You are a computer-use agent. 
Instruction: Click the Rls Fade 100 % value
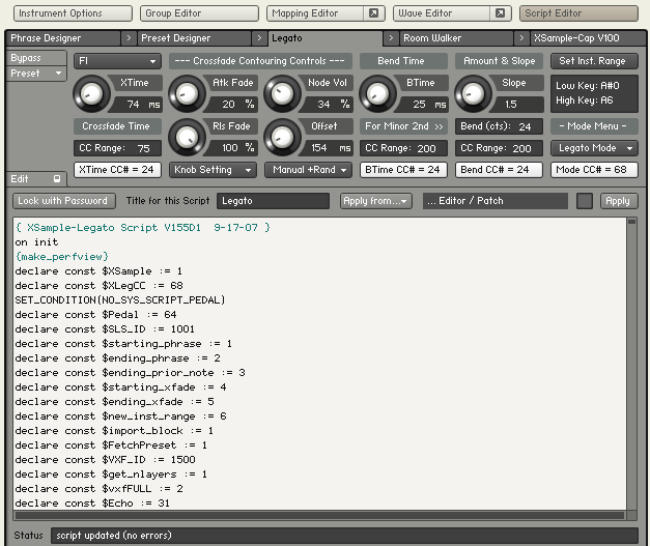tap(233, 148)
